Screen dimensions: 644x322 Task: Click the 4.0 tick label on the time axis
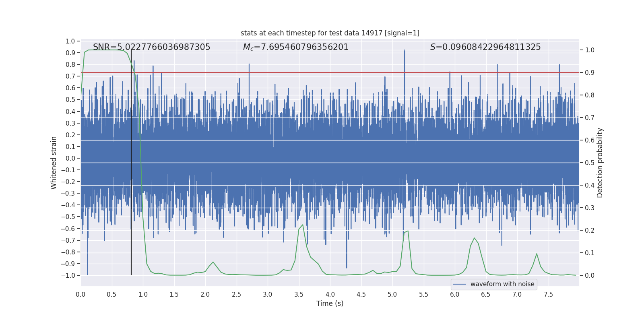click(x=330, y=295)
